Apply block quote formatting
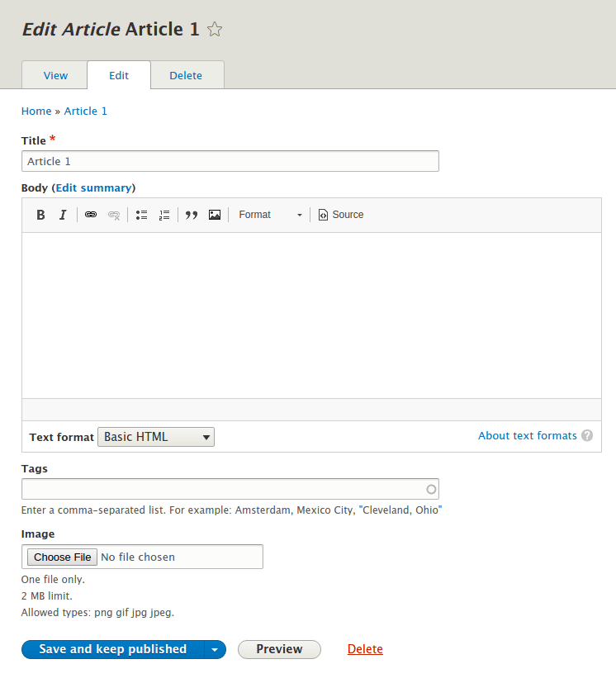The image size is (616, 683). coord(192,215)
